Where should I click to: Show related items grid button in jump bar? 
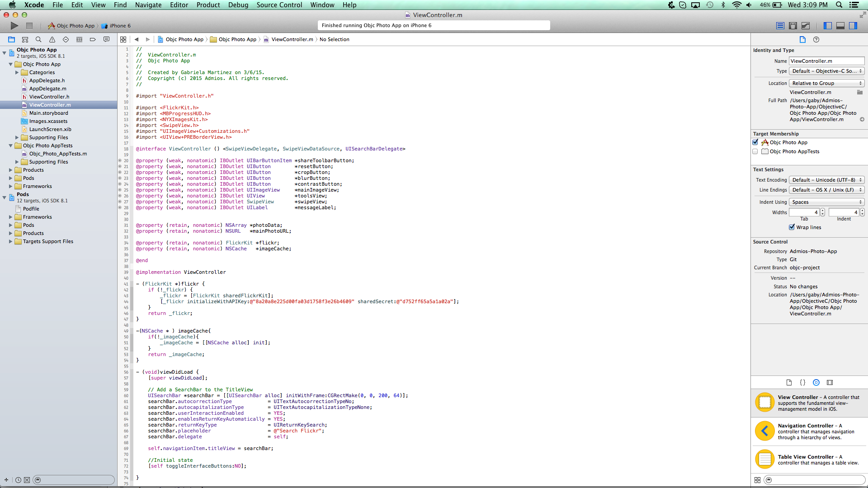click(x=123, y=39)
